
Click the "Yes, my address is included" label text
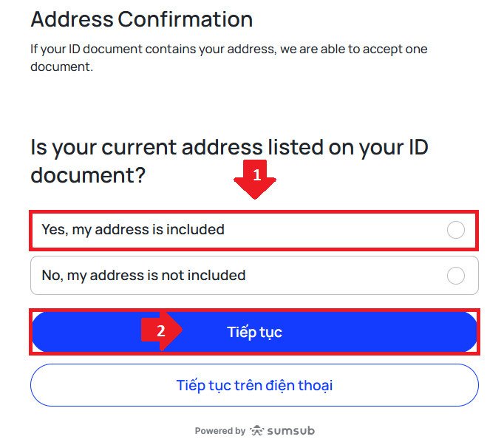tap(133, 230)
